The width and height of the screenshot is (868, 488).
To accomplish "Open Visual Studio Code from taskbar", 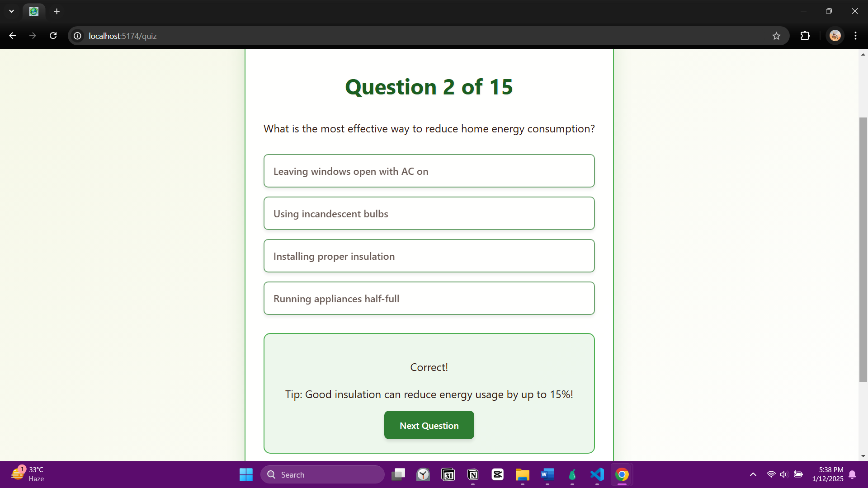I will tap(597, 474).
